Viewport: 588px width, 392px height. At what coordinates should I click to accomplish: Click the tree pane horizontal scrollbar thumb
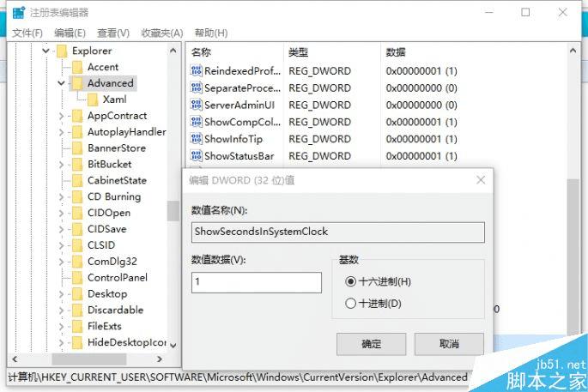pyautogui.click(x=89, y=359)
